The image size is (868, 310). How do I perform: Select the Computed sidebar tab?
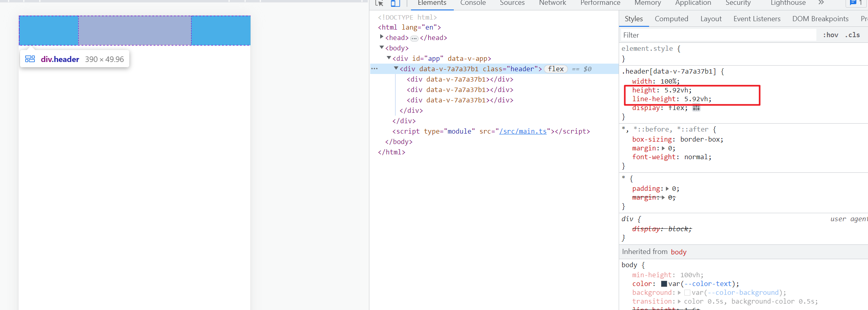click(x=672, y=19)
